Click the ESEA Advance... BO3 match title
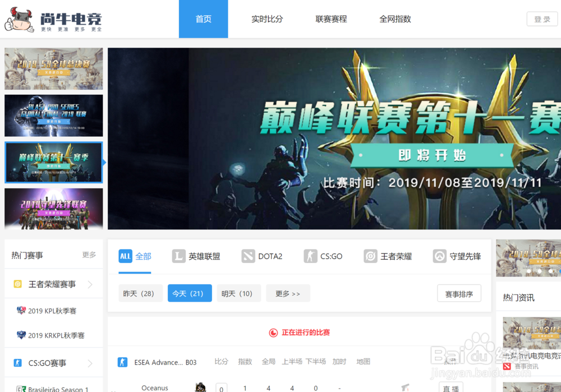This screenshot has height=392, width=561. pos(165,362)
